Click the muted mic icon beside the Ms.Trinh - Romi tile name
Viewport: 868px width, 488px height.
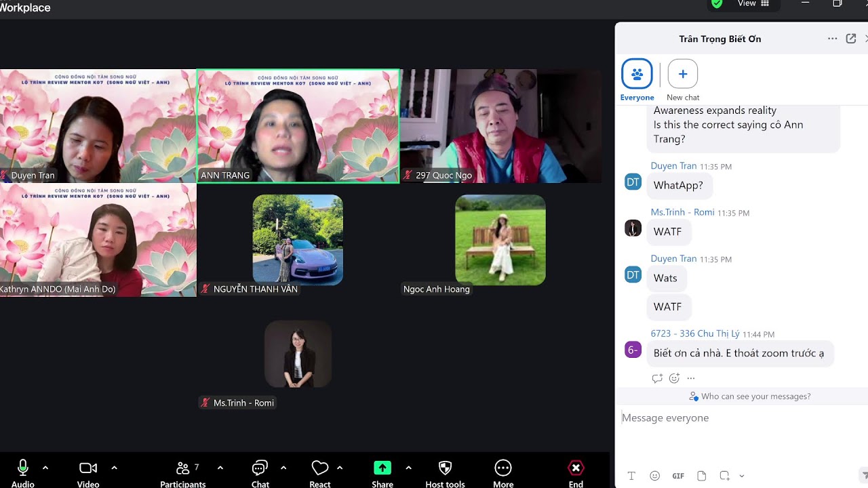coord(205,403)
